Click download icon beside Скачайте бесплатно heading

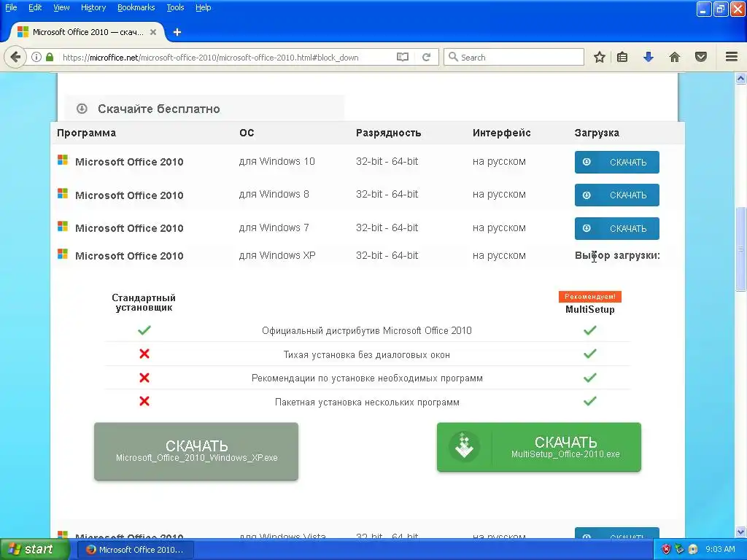point(82,109)
